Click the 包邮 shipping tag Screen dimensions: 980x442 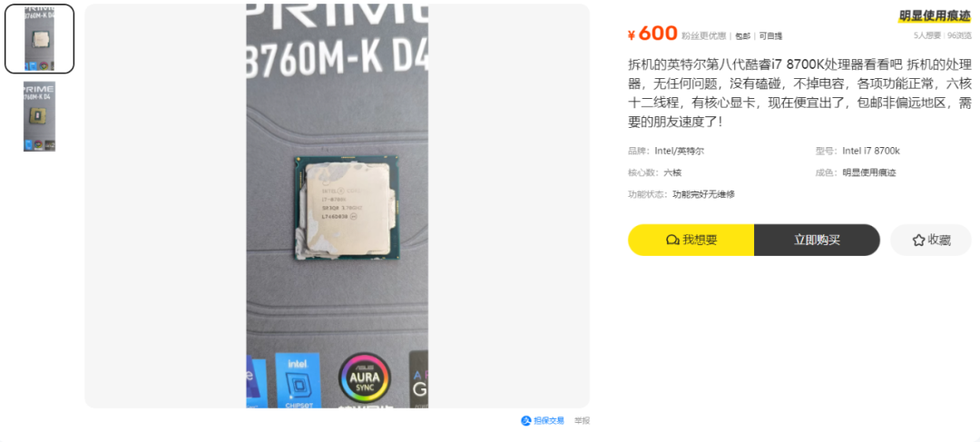(742, 36)
